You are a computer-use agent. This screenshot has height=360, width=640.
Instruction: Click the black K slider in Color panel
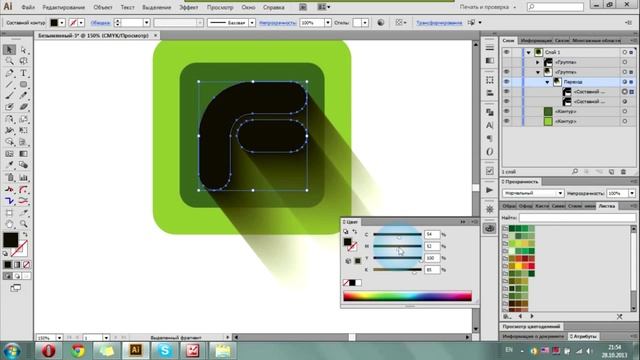pyautogui.click(x=397, y=270)
